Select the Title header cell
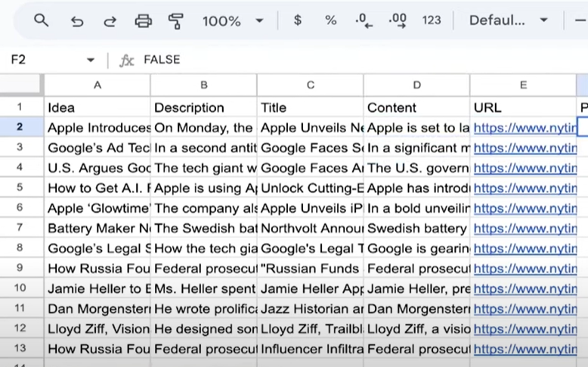 [x=310, y=107]
